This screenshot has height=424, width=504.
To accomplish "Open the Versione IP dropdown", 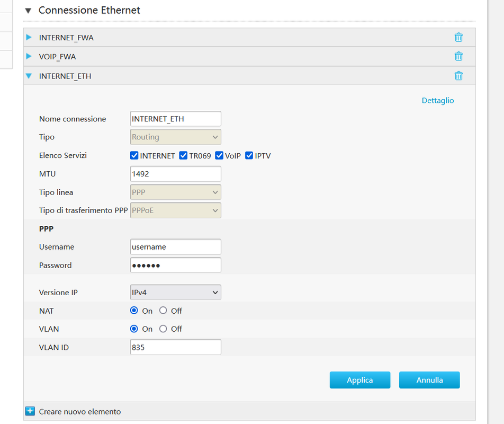I will (x=176, y=293).
